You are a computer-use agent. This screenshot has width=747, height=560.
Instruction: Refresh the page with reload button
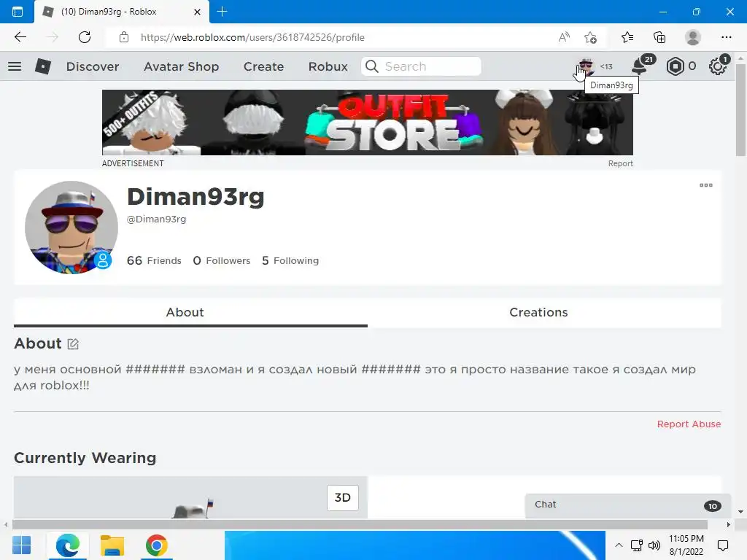click(85, 37)
